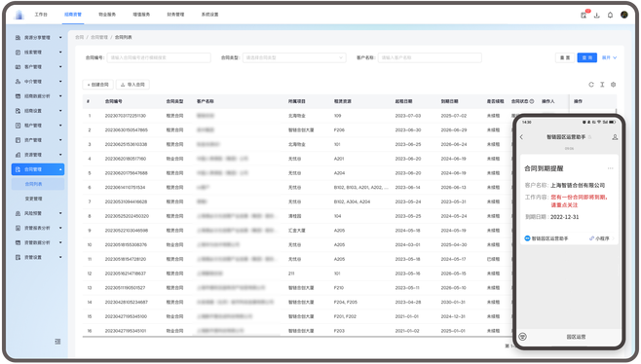641x364 pixels.
Task: Click the 创建合同 button
Action: [98, 85]
